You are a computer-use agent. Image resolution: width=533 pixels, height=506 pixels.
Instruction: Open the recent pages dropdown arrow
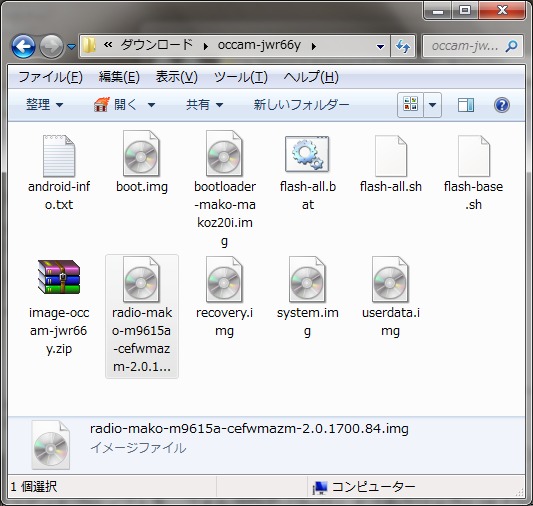[71, 46]
